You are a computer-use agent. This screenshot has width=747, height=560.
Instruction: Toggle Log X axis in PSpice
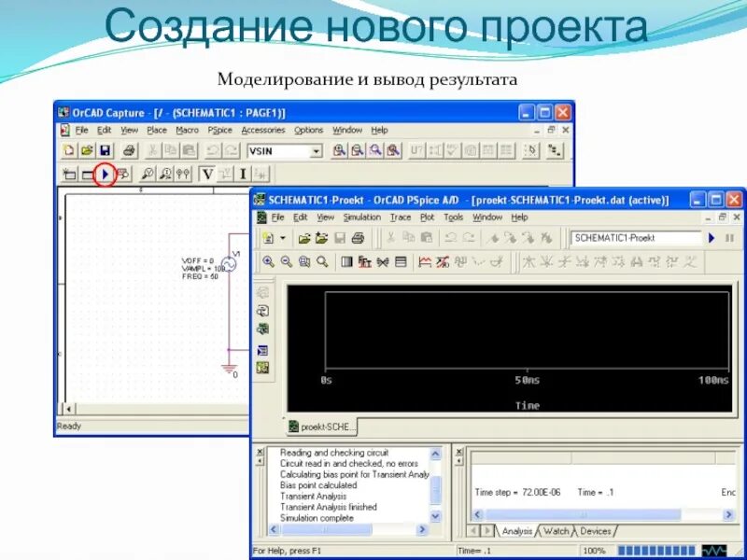346,261
